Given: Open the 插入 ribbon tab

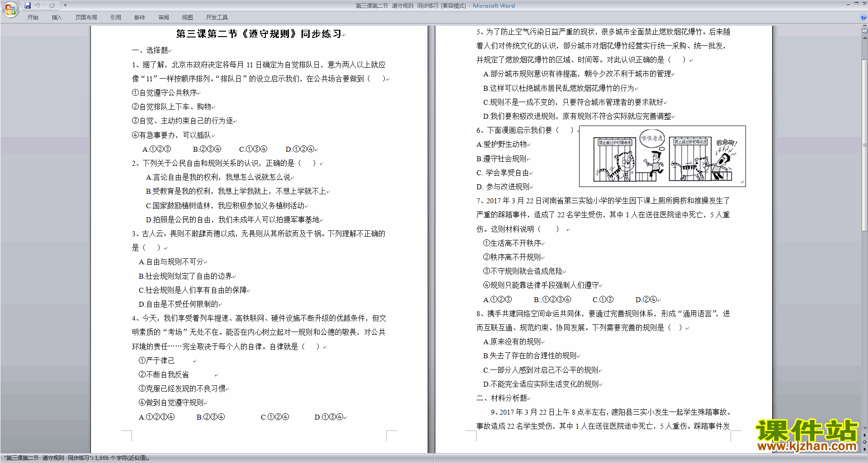Looking at the screenshot, I should tap(57, 17).
